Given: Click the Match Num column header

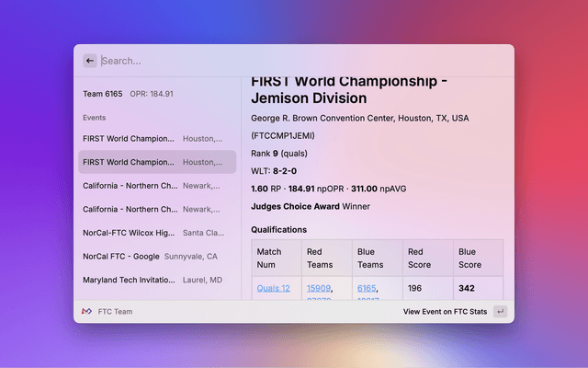Looking at the screenshot, I should [276, 258].
